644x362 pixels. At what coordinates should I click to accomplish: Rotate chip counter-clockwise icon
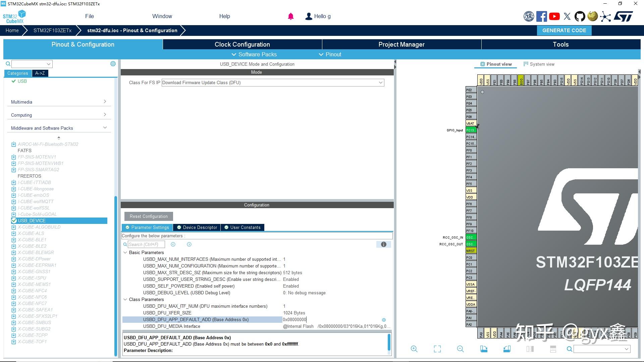point(507,349)
